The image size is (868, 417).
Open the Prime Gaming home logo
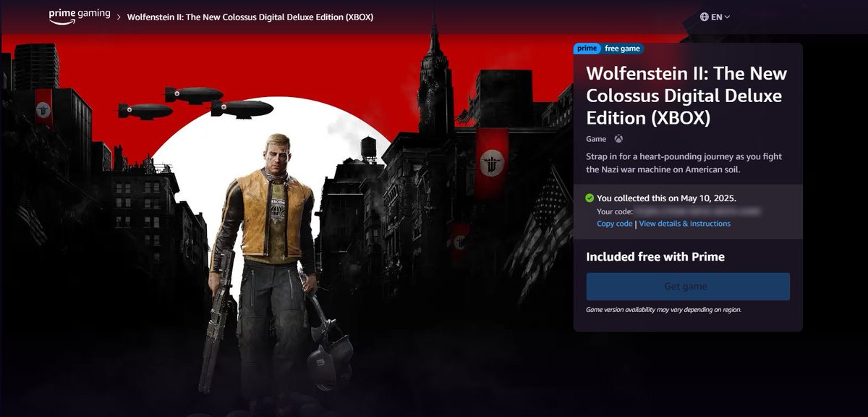pyautogui.click(x=80, y=17)
